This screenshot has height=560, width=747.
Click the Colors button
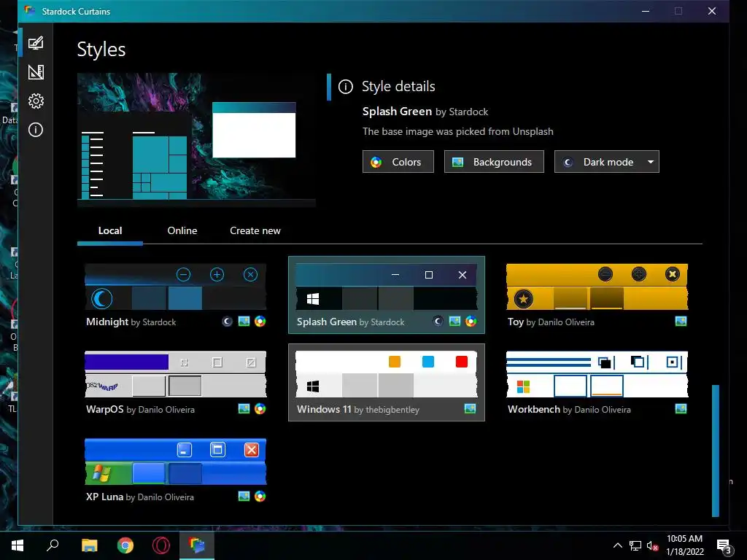pyautogui.click(x=398, y=162)
